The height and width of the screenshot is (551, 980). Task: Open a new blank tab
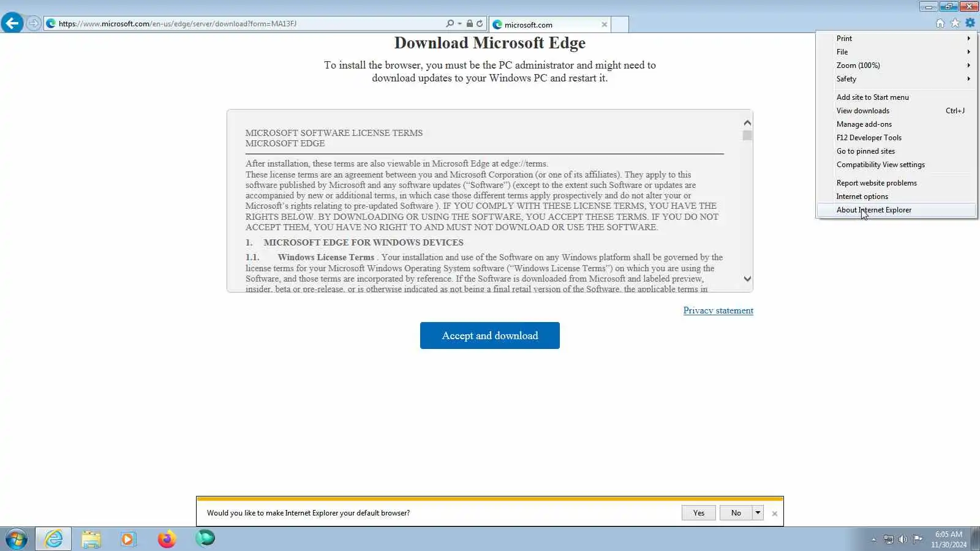pos(620,24)
